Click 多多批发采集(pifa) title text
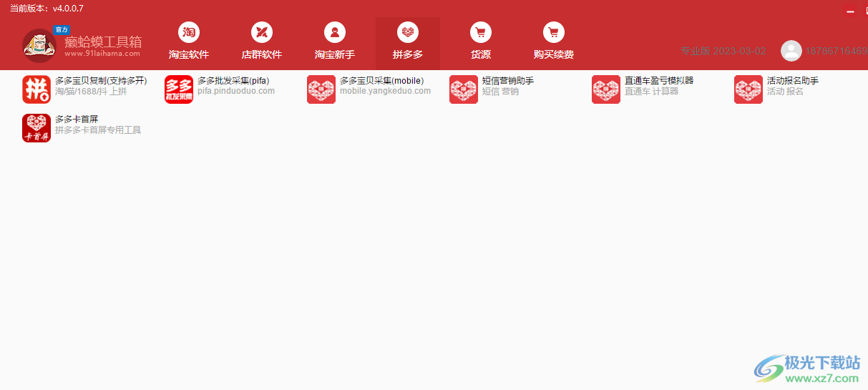 233,81
